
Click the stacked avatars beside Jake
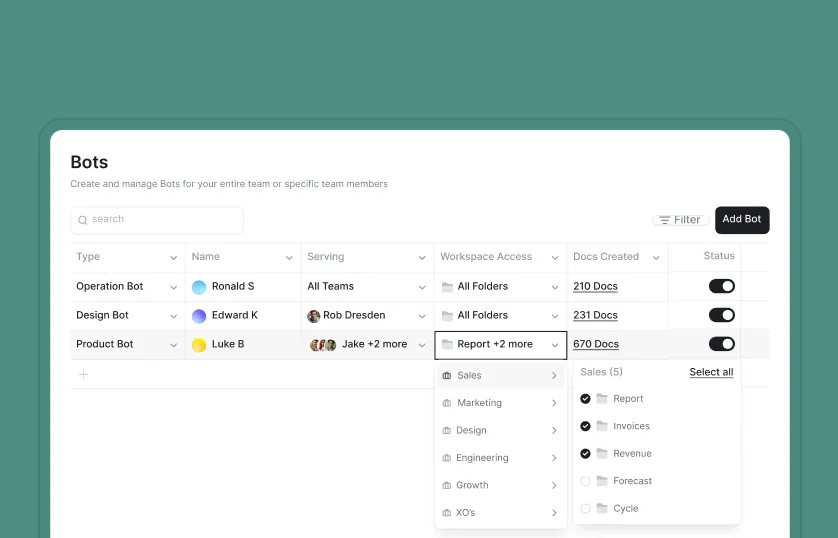323,345
